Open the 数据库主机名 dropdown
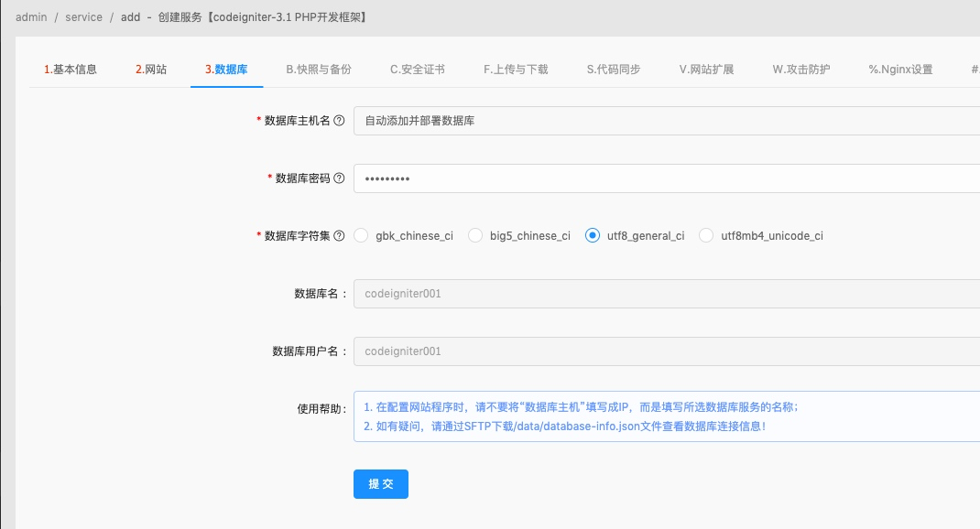The image size is (980, 529). point(666,121)
